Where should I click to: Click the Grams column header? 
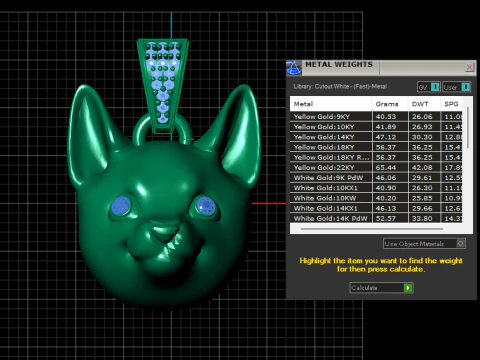(x=390, y=104)
